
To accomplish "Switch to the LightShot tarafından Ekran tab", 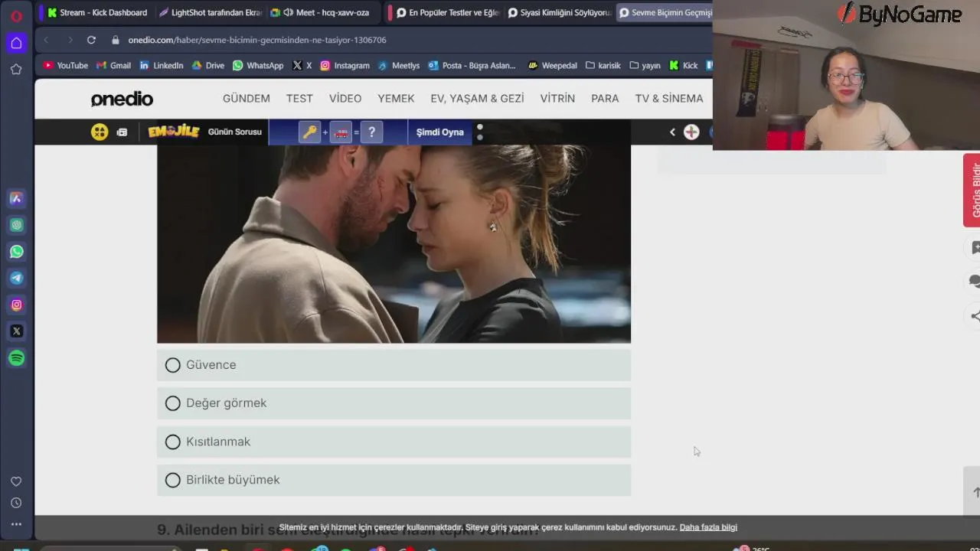I will [x=210, y=12].
